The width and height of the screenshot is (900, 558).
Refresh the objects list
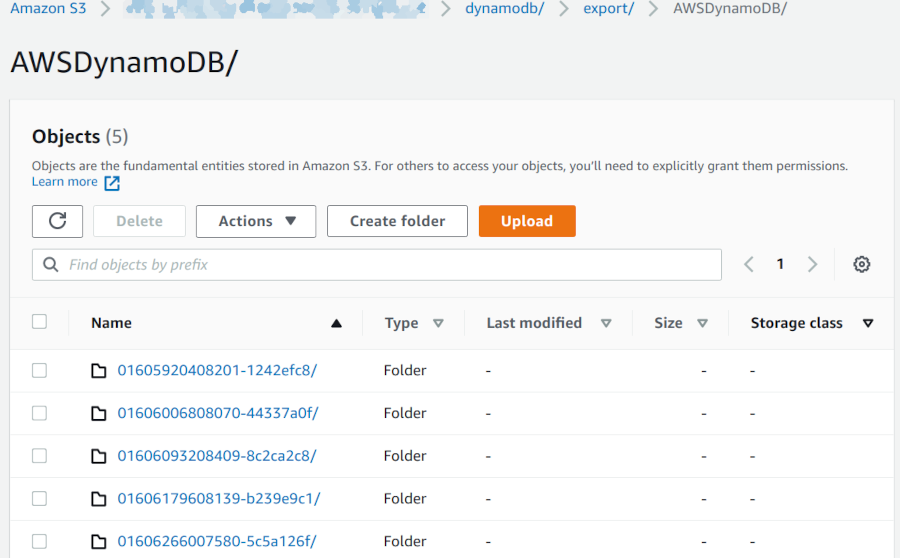[57, 221]
